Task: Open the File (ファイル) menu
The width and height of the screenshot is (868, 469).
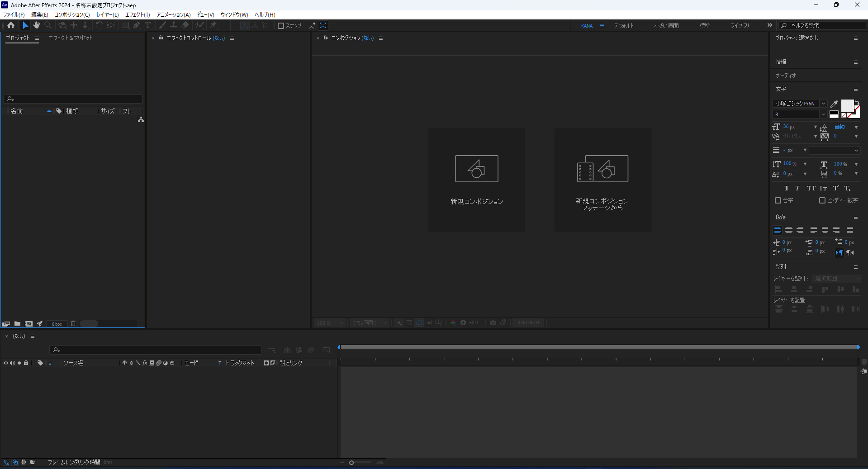Action: tap(14, 15)
